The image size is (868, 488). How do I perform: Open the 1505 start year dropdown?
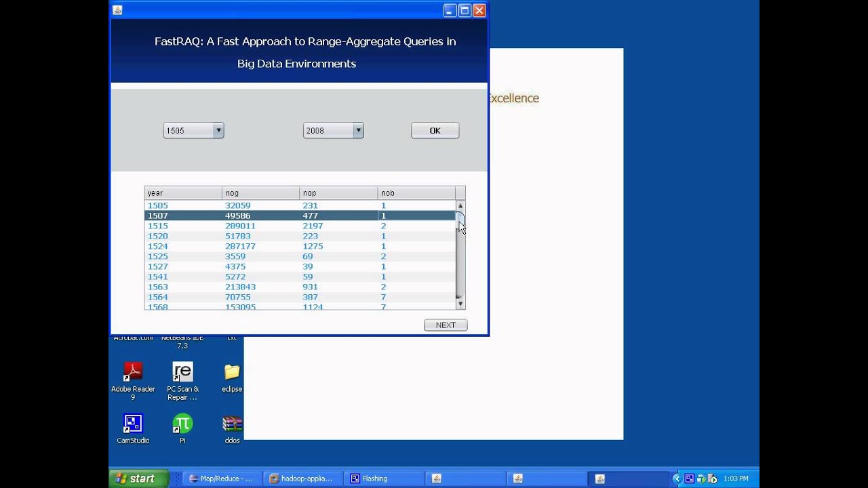(x=193, y=130)
